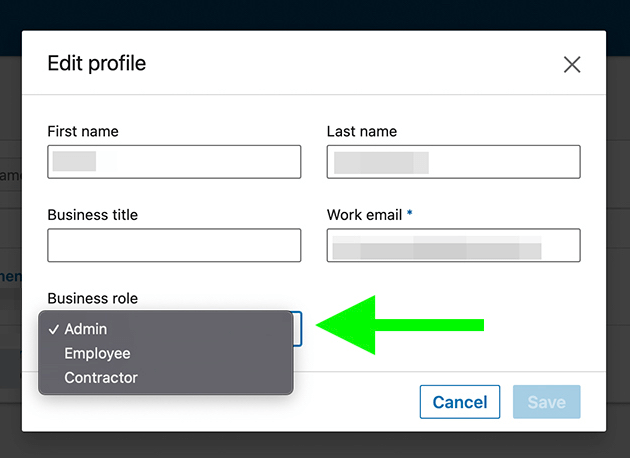
Task: Focus the Business title field
Action: [x=174, y=245]
